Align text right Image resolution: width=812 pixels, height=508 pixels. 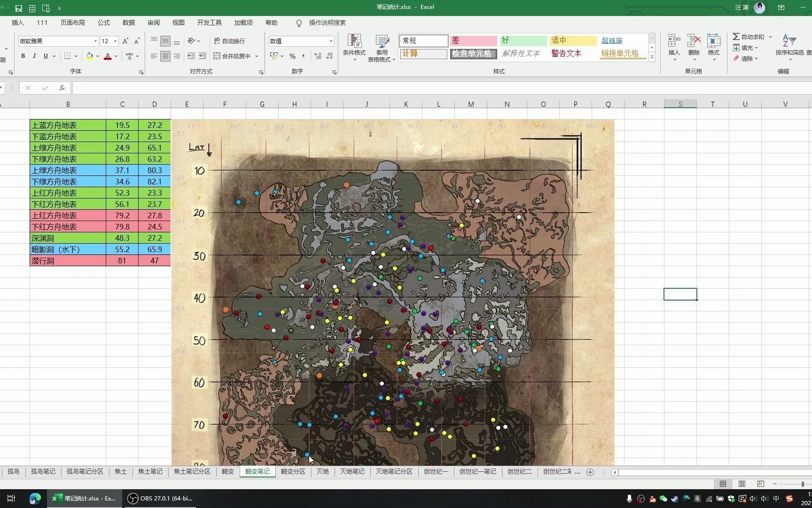coord(177,56)
